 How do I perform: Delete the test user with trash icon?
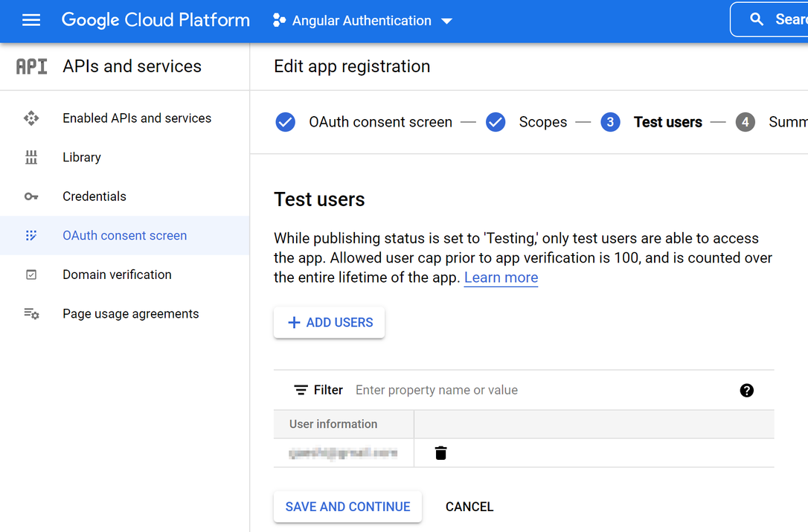point(440,452)
